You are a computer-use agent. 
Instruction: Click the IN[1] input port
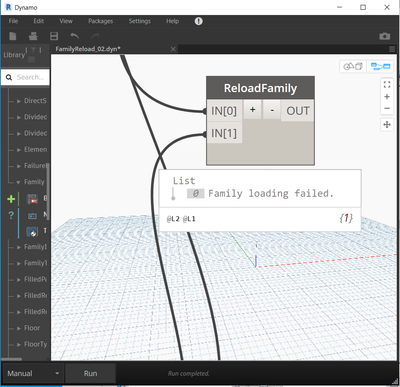(224, 133)
